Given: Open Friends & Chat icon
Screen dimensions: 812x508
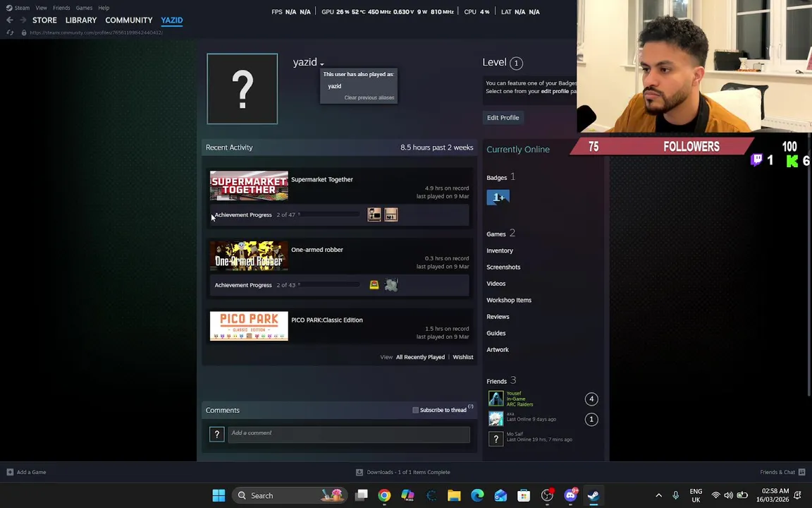Looking at the screenshot, I should click(801, 472).
